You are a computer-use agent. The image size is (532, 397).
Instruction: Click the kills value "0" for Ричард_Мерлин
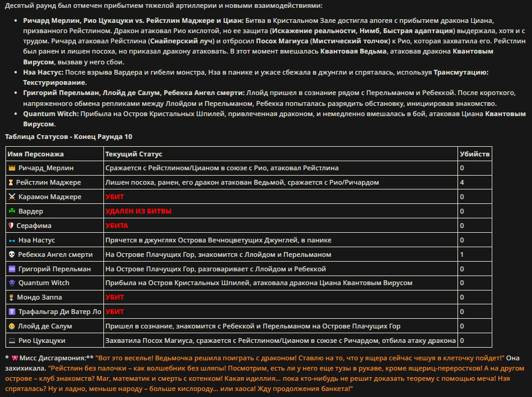tap(462, 168)
